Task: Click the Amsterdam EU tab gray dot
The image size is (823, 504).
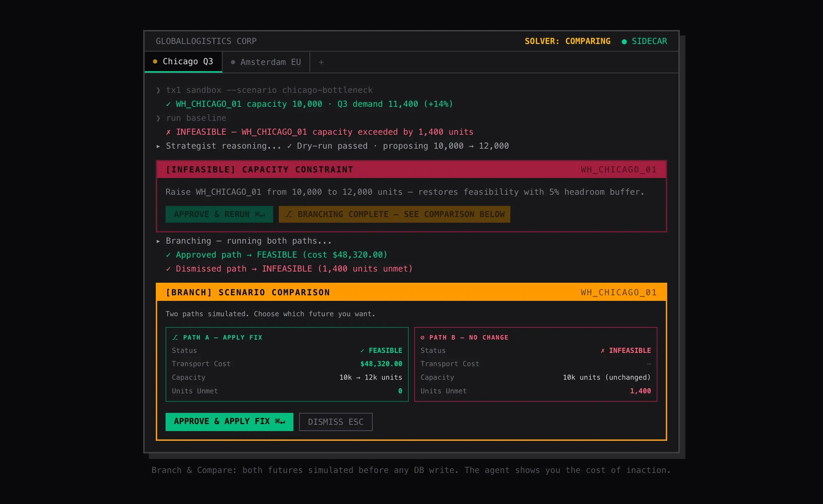Action: click(x=233, y=62)
